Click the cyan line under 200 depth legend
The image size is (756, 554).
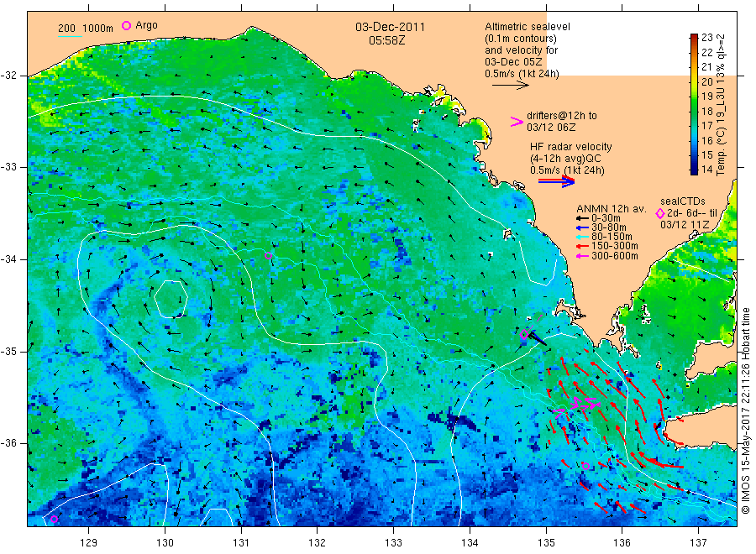[70, 35]
